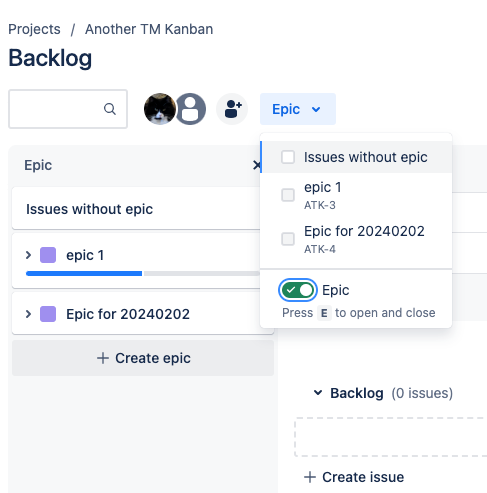Click the plus icon in Create epic
The image size is (487, 493).
pyautogui.click(x=103, y=358)
